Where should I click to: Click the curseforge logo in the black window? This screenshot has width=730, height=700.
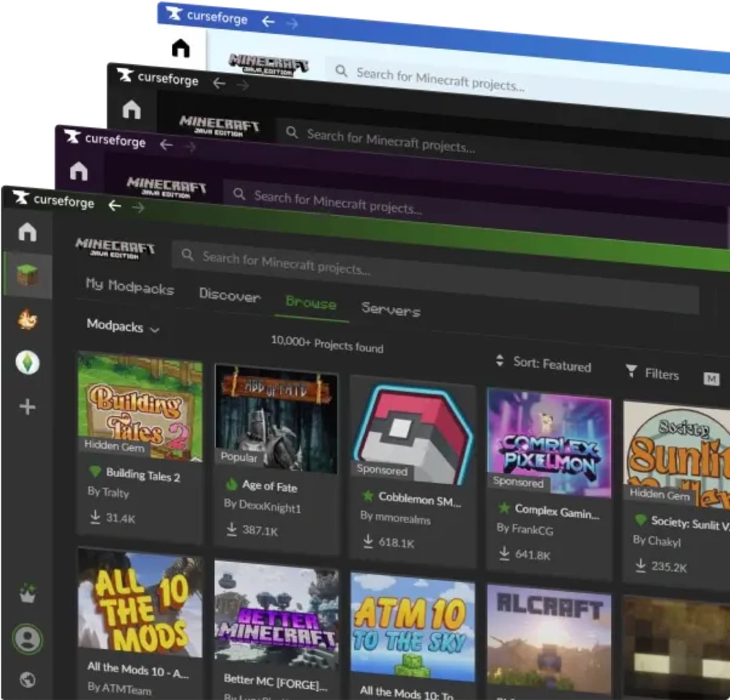[x=157, y=78]
